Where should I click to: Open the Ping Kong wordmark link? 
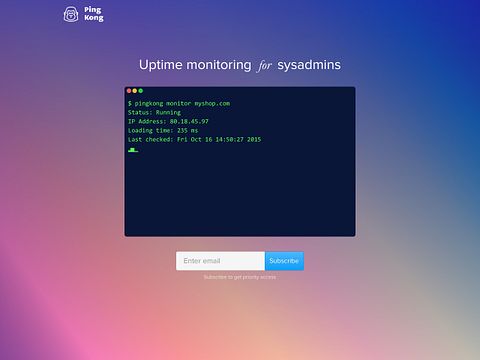pyautogui.click(x=94, y=14)
